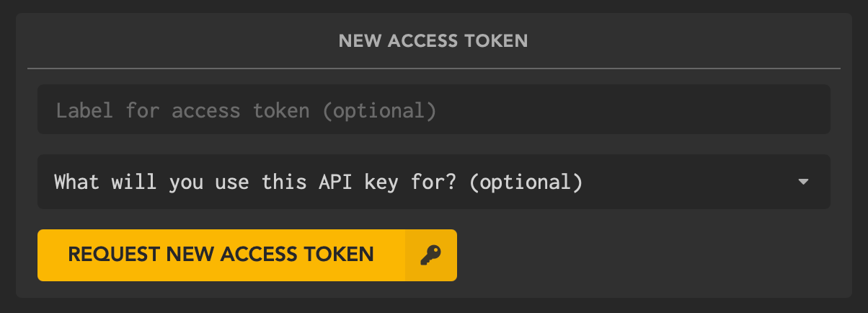This screenshot has width=868, height=313.
Task: Focus the access token label field
Action: point(434,110)
